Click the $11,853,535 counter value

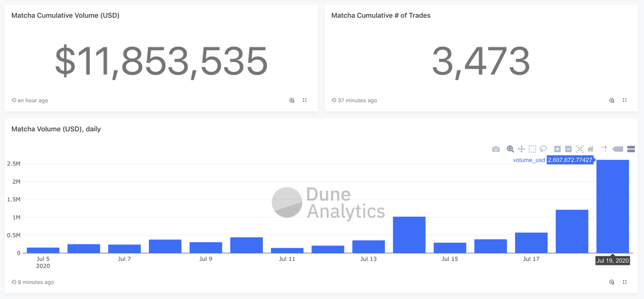[161, 61]
